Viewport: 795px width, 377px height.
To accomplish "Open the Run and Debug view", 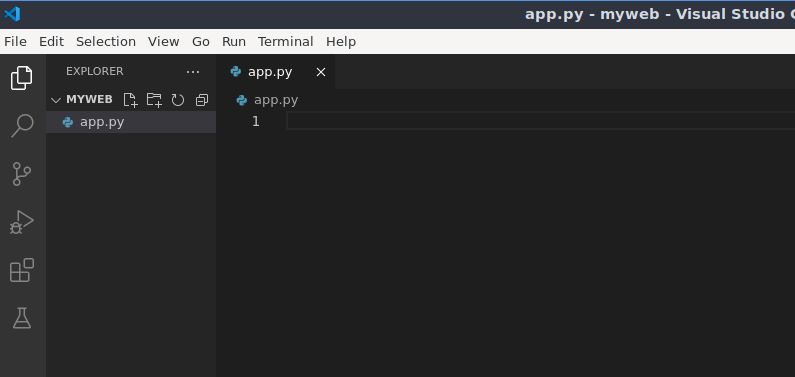I will click(x=21, y=222).
